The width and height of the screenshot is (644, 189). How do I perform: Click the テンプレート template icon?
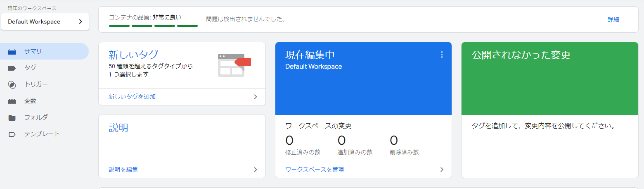pos(12,134)
